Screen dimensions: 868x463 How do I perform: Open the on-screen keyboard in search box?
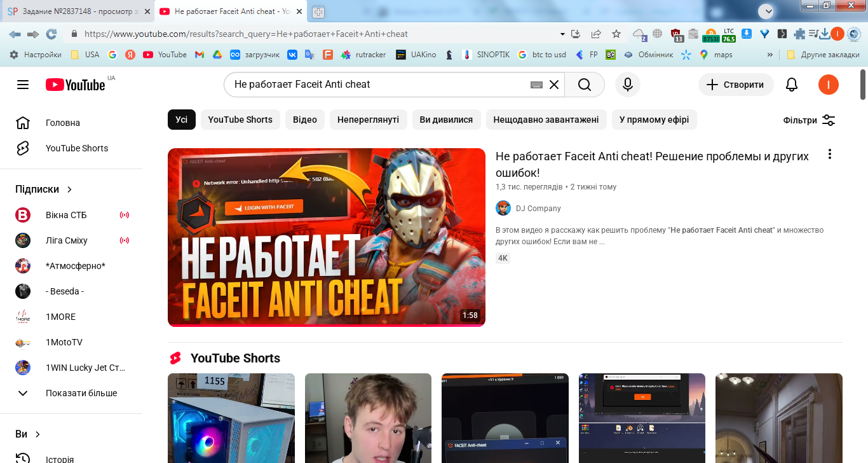(x=536, y=85)
